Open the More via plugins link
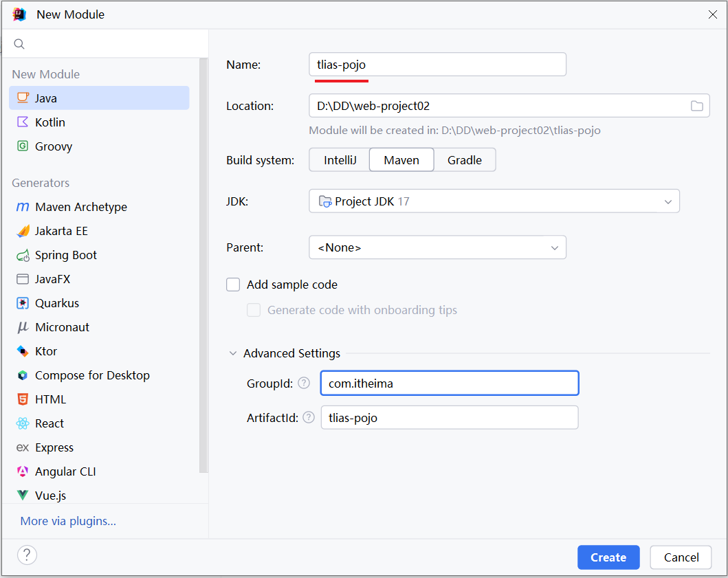The height and width of the screenshot is (578, 728). [68, 521]
